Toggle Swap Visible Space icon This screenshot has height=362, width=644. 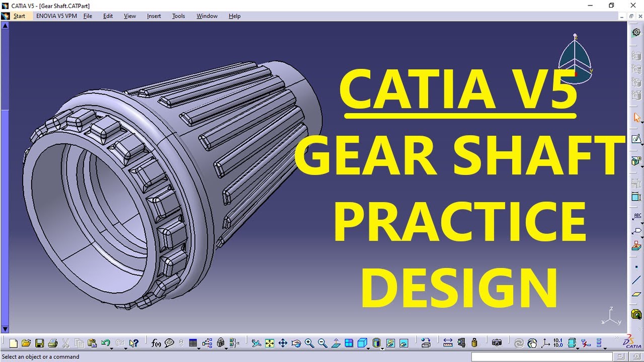pos(404,343)
